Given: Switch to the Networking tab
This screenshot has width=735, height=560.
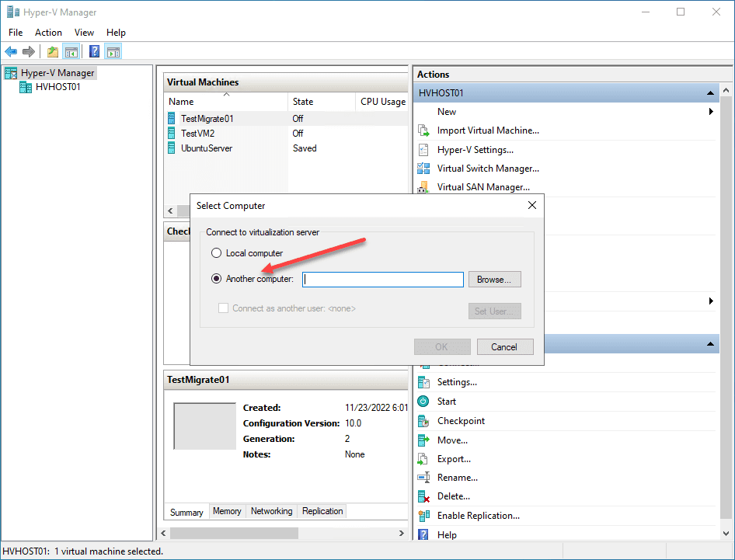Looking at the screenshot, I should (271, 511).
